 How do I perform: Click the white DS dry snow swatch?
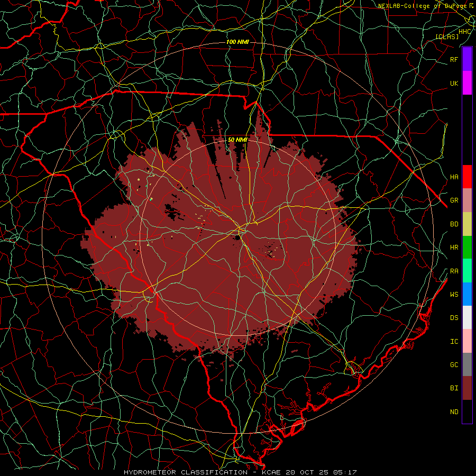click(x=467, y=317)
